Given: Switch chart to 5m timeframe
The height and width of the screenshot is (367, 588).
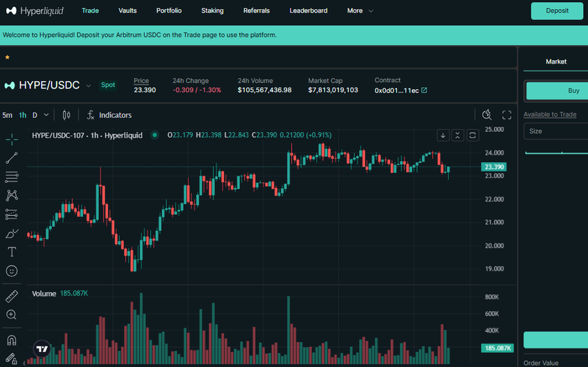Looking at the screenshot, I should 7,115.
